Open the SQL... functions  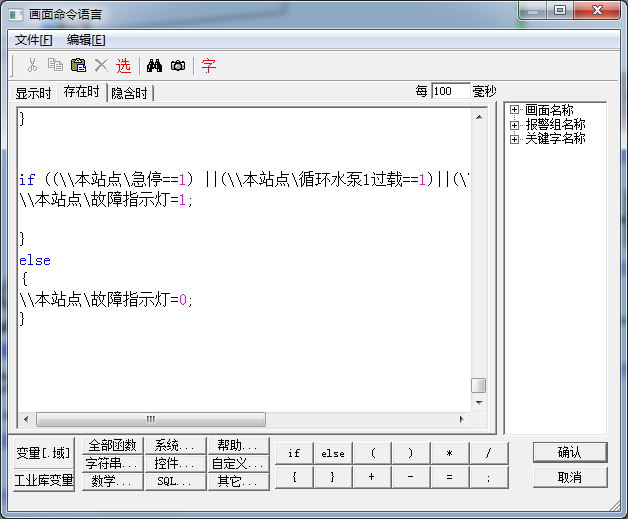(x=175, y=481)
